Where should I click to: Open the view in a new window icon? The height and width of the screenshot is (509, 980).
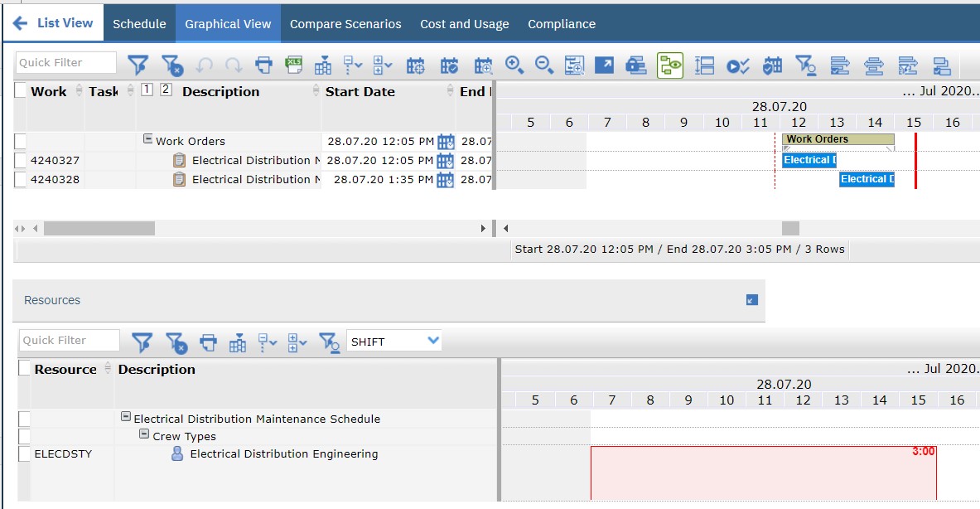(x=605, y=64)
